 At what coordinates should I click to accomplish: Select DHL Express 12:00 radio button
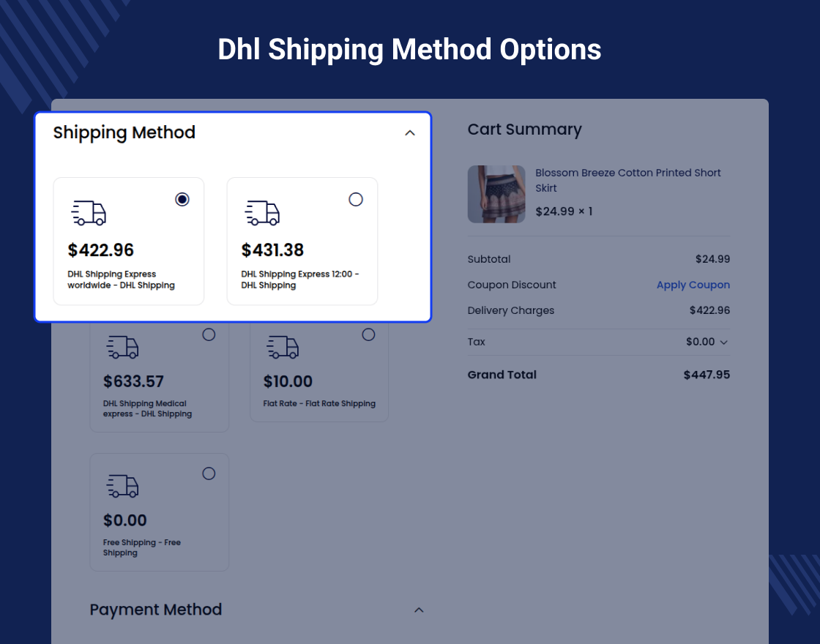(x=356, y=199)
